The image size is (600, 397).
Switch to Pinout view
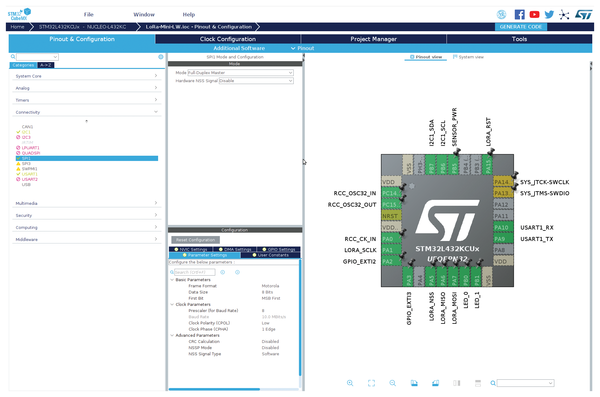[426, 57]
